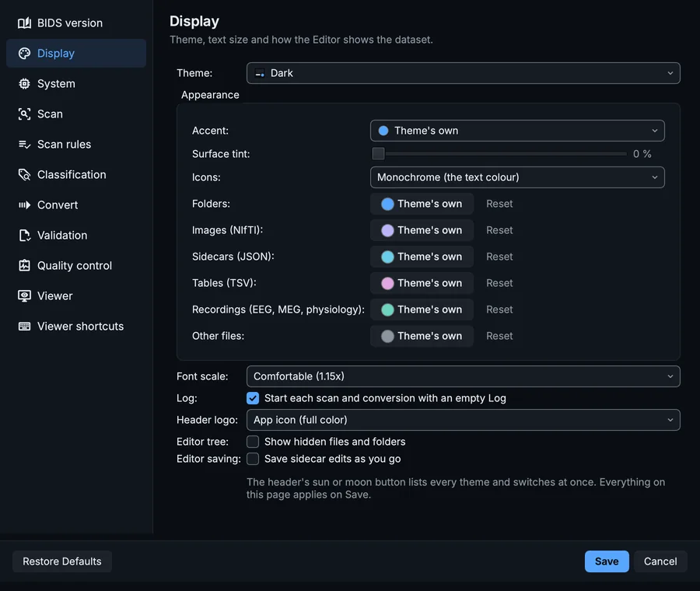Screen dimensions: 700x591
Task: Click Restore Defaults button
Action: tap(62, 561)
